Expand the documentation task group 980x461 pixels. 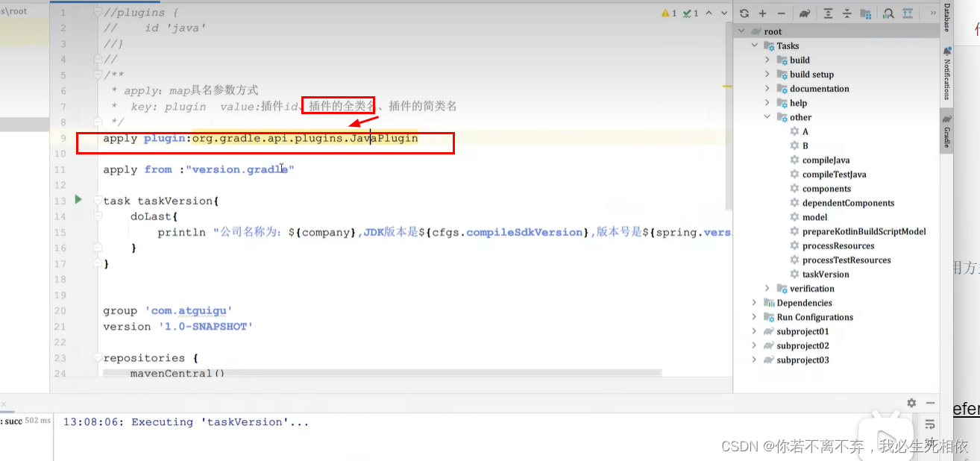pyautogui.click(x=767, y=88)
